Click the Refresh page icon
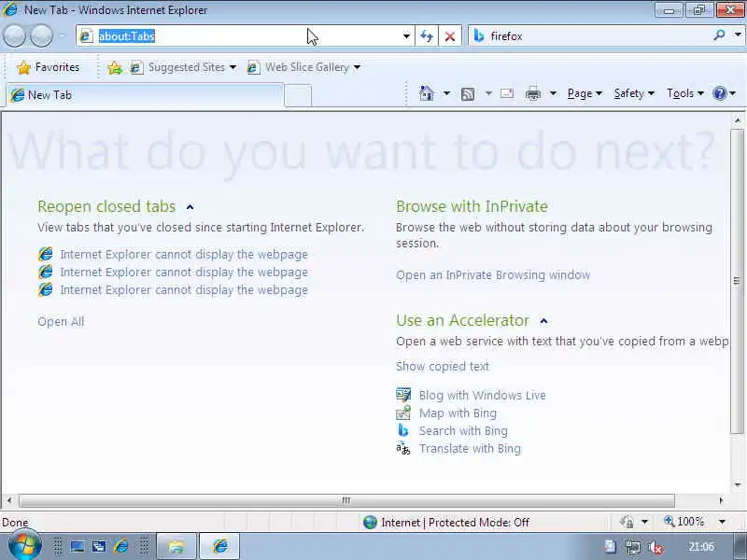Screen dimensions: 747x560 pyautogui.click(x=427, y=36)
